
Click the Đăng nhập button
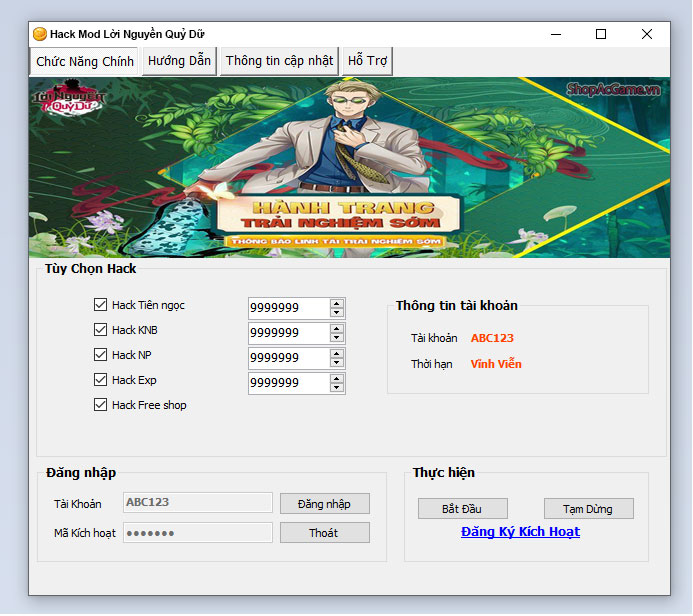pos(324,504)
